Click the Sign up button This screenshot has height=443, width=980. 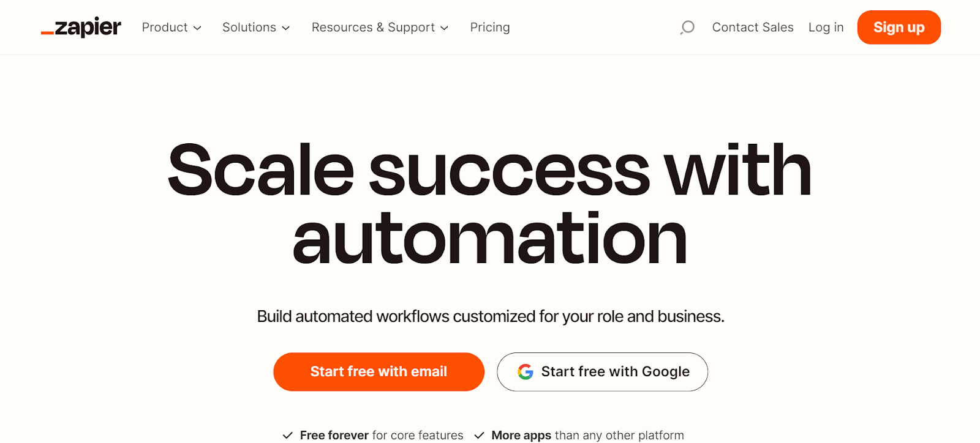[x=898, y=27]
